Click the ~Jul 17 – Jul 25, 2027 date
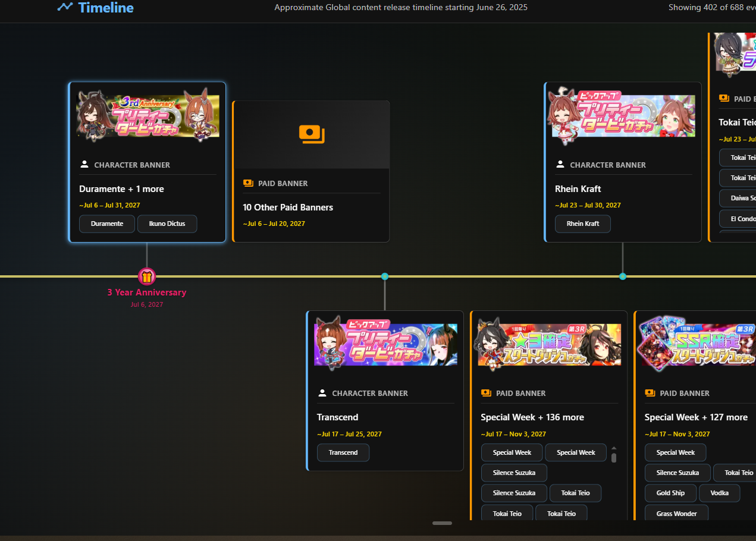756x541 pixels. click(349, 434)
